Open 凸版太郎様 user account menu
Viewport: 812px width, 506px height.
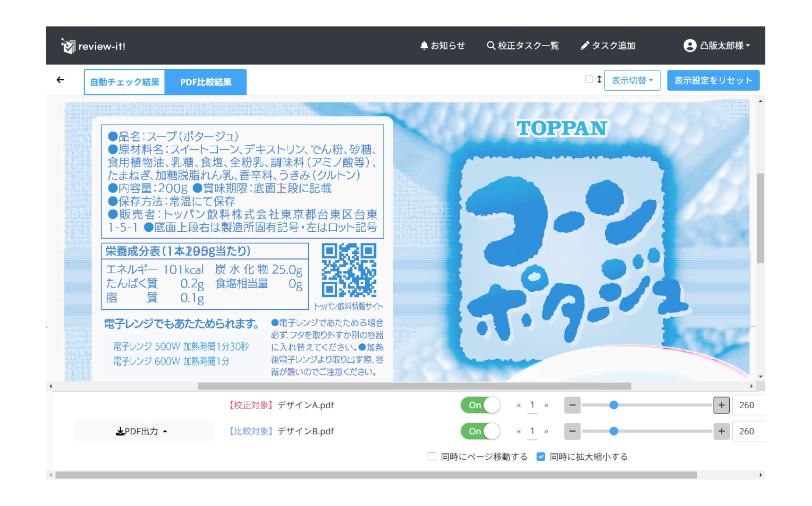pyautogui.click(x=717, y=45)
